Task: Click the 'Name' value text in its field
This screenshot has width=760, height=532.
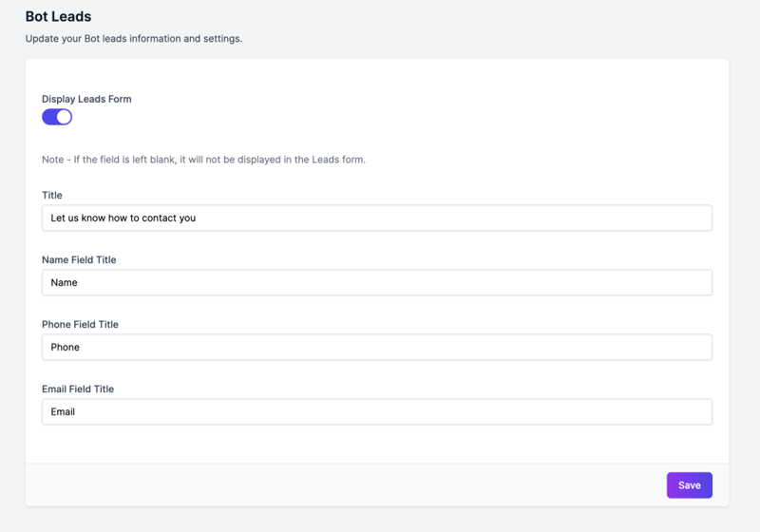Action: tap(64, 282)
